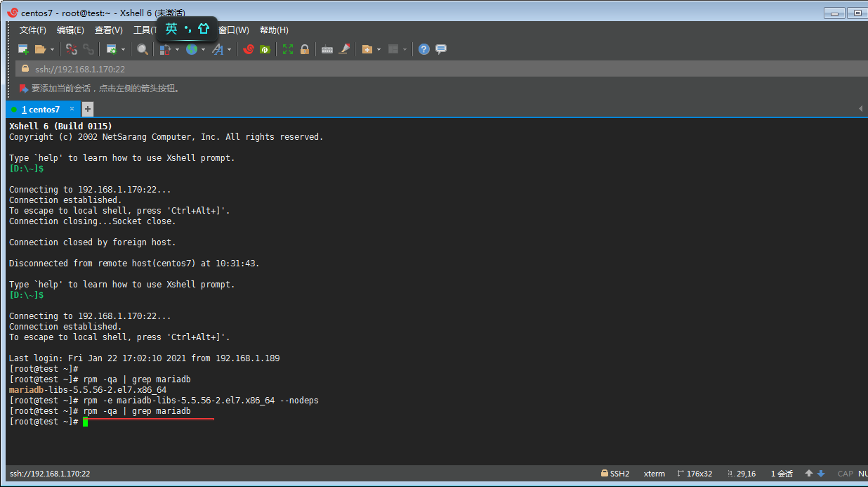Click the speech bubble feedback icon
Image resolution: width=868 pixels, height=487 pixels.
tap(441, 49)
